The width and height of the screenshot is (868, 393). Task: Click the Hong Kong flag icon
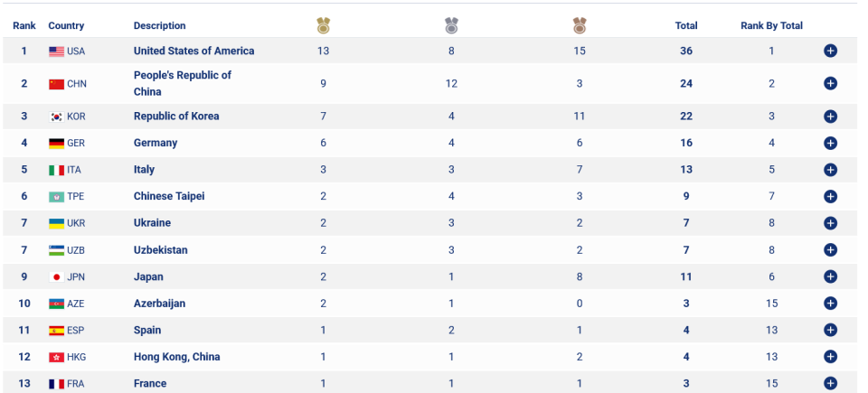[56, 358]
